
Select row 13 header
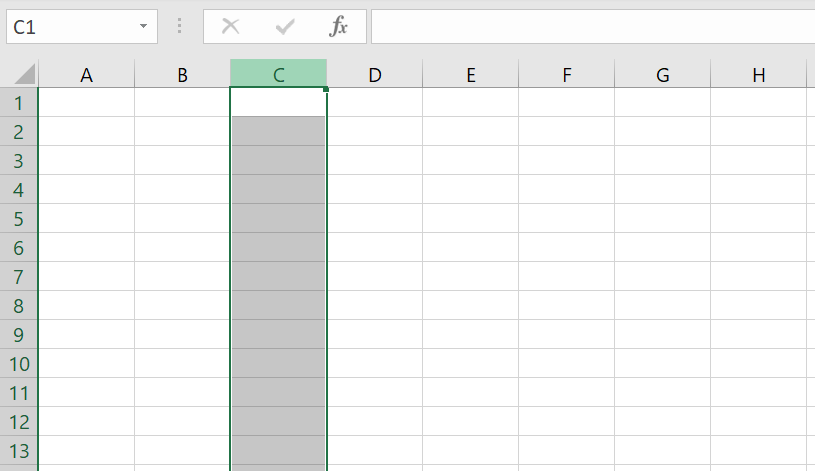coord(20,451)
